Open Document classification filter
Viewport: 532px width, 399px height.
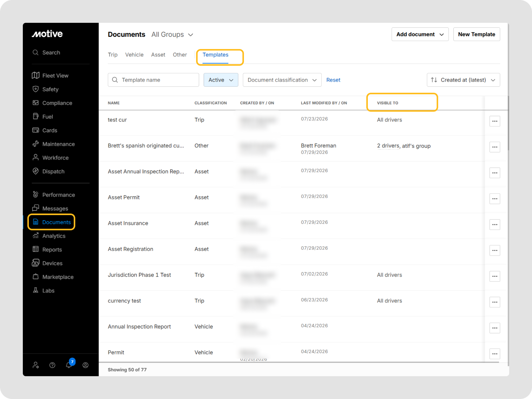[282, 80]
